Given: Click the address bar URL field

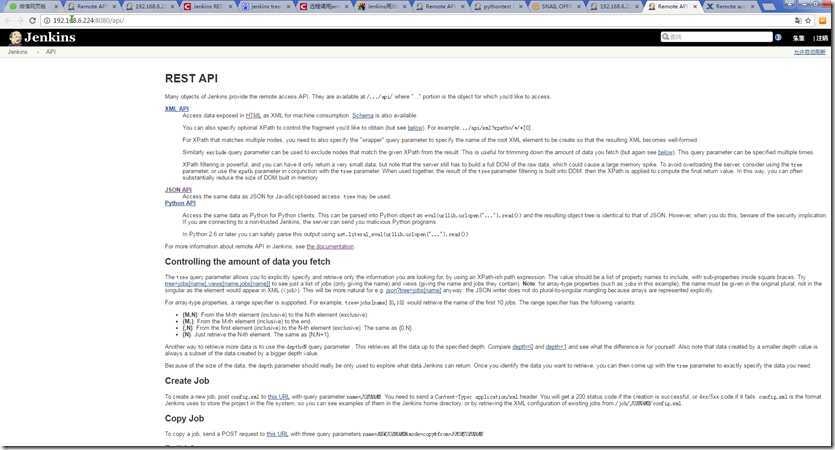Looking at the screenshot, I should pos(415,20).
